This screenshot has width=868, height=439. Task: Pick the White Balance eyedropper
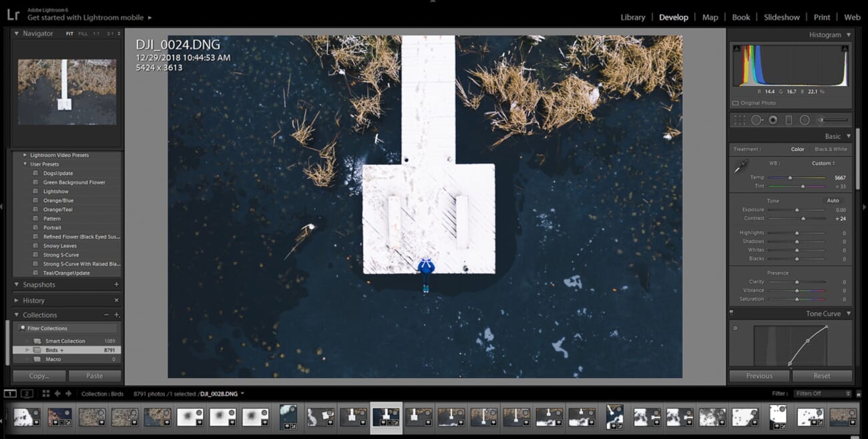[x=740, y=167]
